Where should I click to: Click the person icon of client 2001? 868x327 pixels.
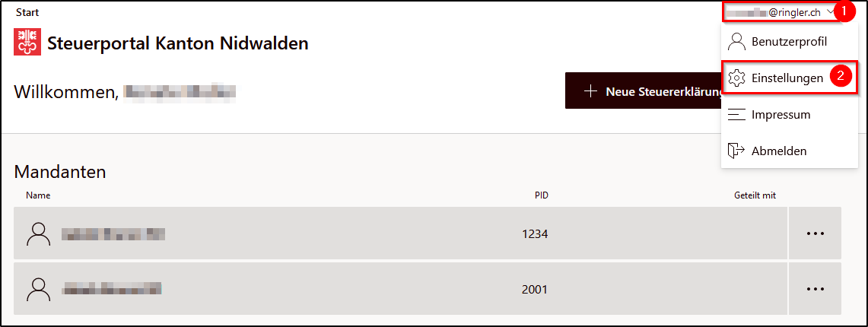[x=39, y=289]
